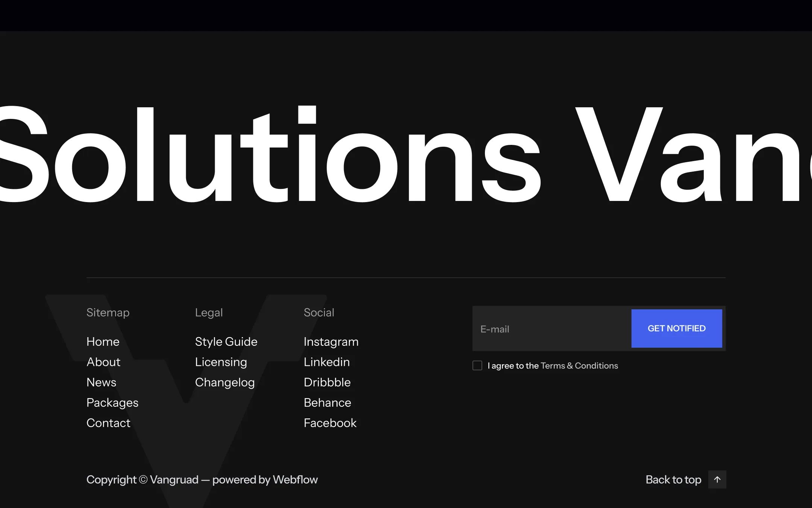Open the Style Guide link
Image resolution: width=812 pixels, height=508 pixels.
click(226, 342)
